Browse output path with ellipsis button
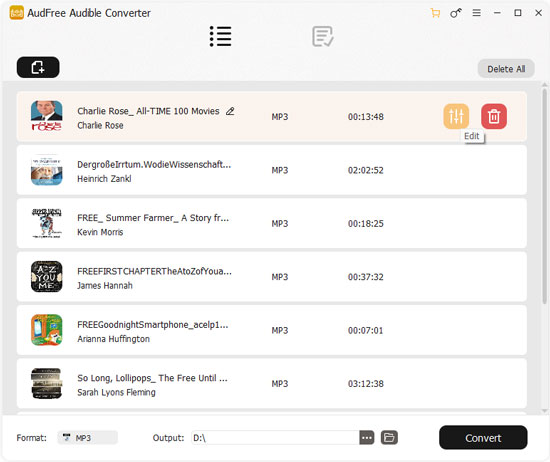 click(x=367, y=437)
